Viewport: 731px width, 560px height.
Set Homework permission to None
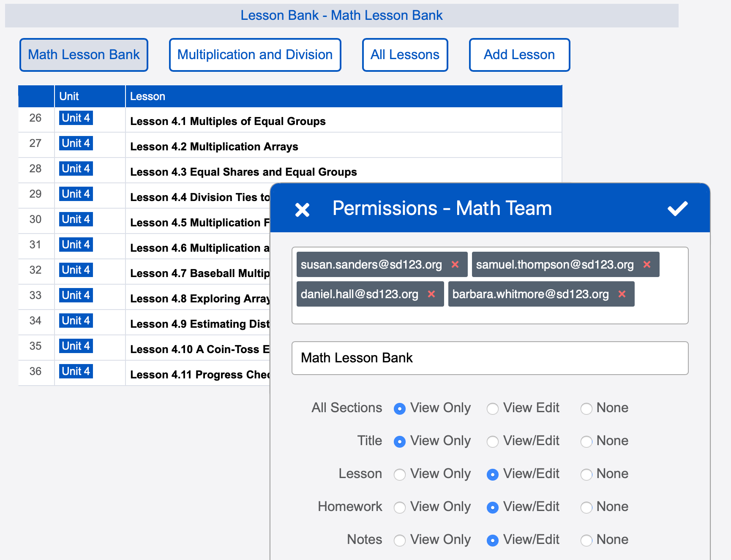point(586,507)
